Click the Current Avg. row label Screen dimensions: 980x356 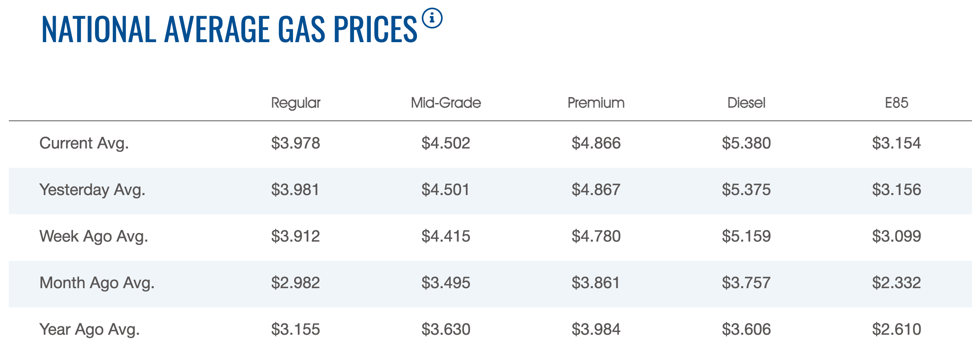[x=84, y=143]
